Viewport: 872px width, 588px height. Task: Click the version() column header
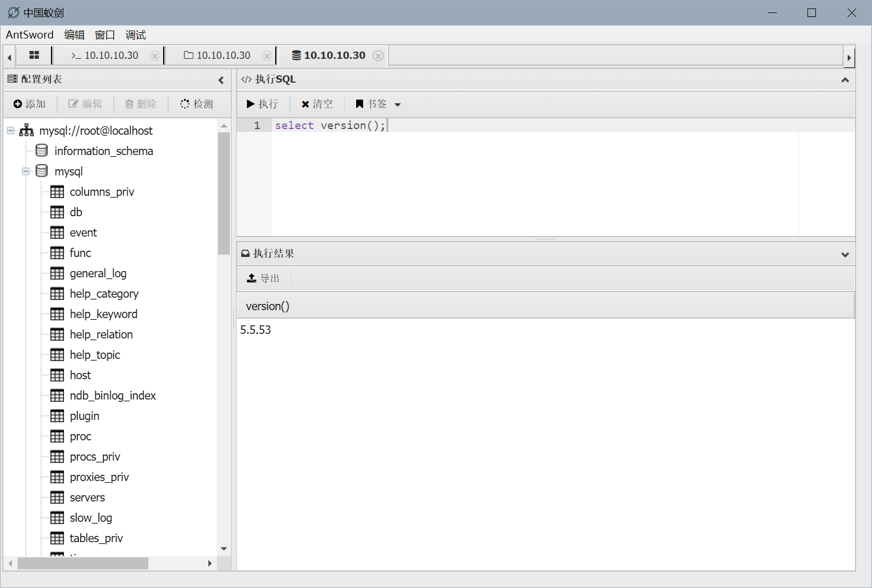[267, 306]
